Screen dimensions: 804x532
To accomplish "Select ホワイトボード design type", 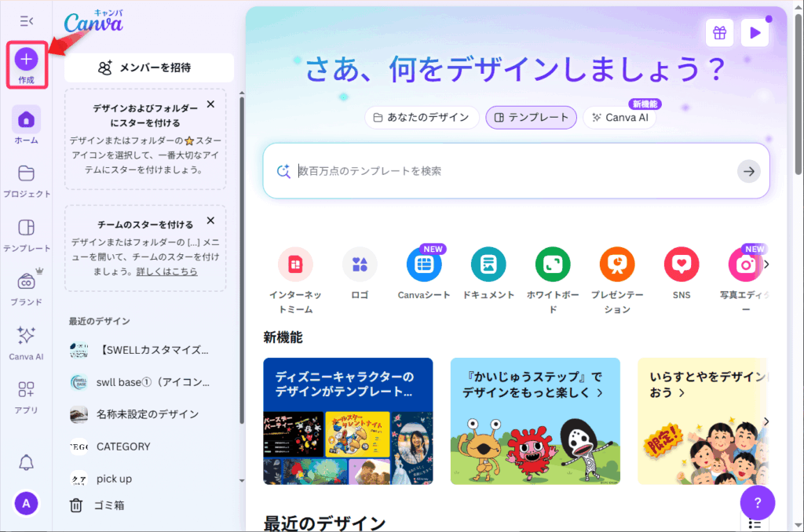I will [553, 280].
